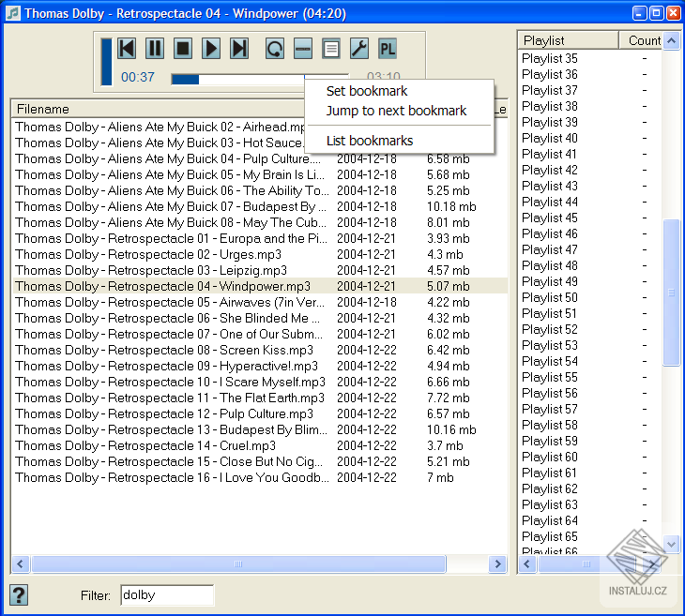Skip to the next track
685x616 pixels.
[x=239, y=49]
